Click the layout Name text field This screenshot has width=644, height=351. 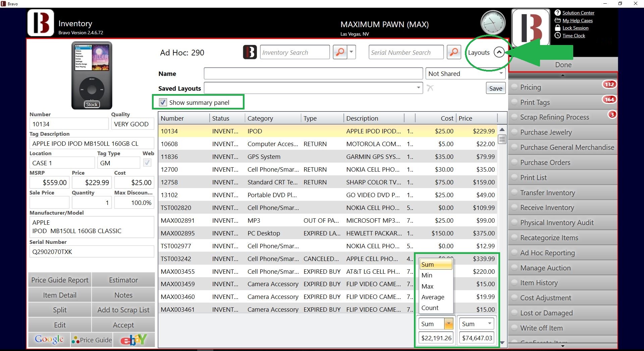pyautogui.click(x=313, y=74)
